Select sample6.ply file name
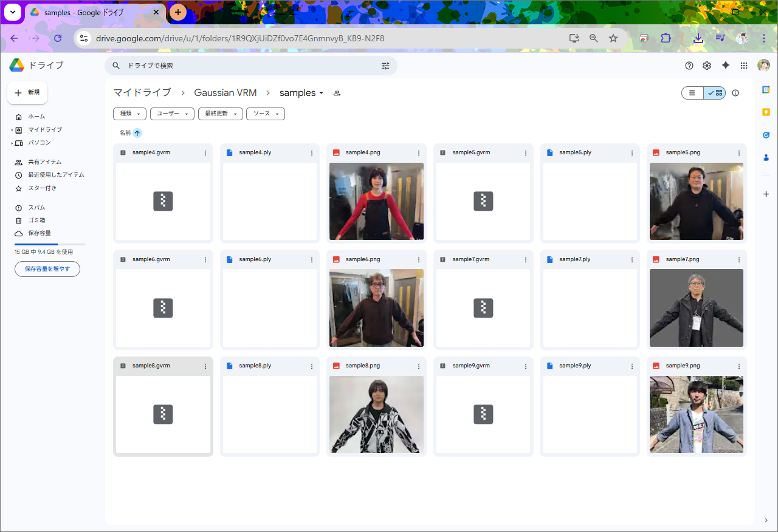 coord(255,259)
